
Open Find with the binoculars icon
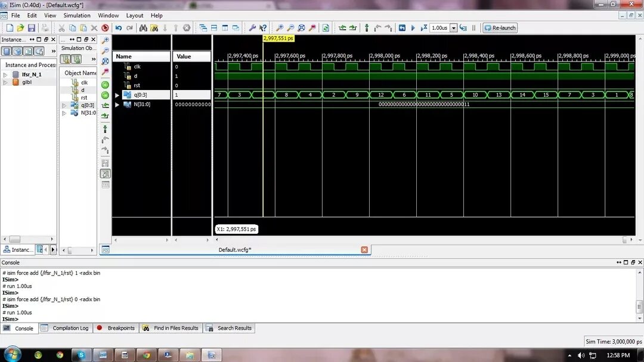(x=143, y=28)
